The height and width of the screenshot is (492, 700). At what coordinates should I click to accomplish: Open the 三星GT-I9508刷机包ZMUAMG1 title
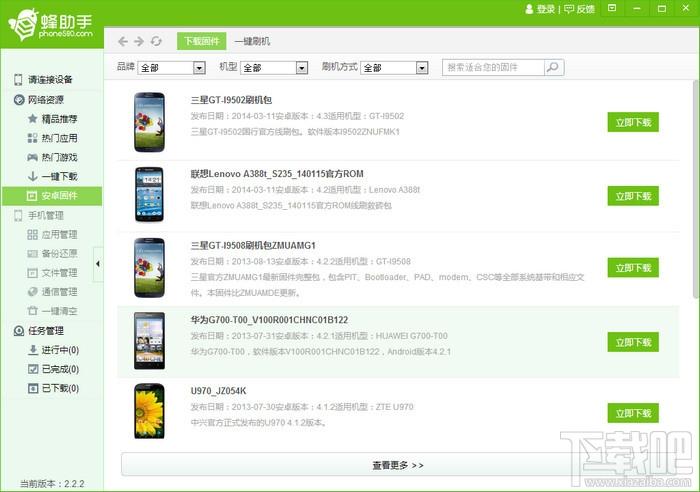(253, 246)
